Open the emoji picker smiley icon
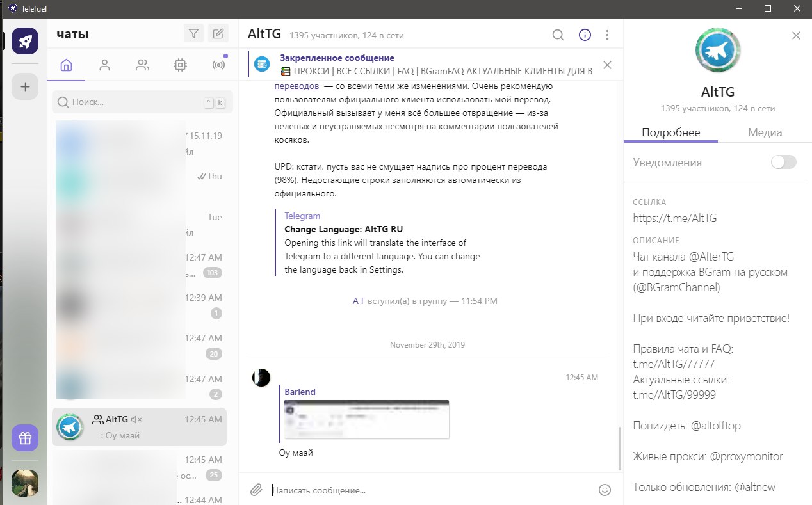Viewport: 812px width, 505px height. [604, 490]
